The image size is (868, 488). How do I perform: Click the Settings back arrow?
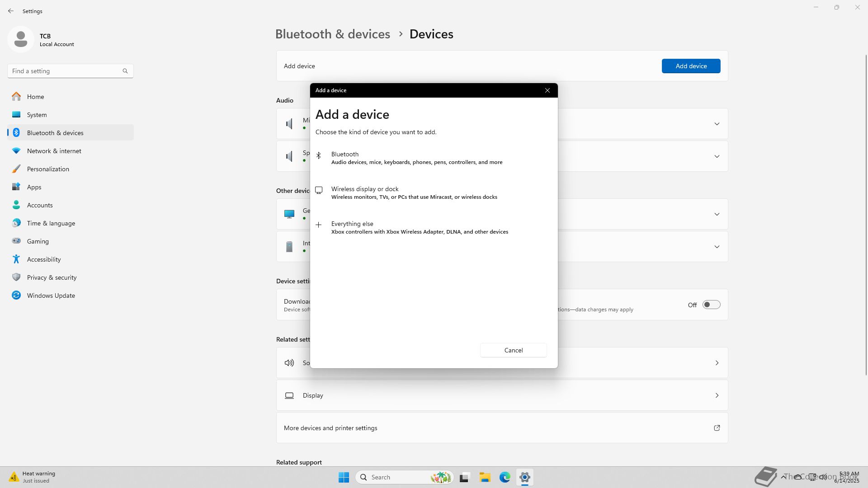click(x=11, y=11)
